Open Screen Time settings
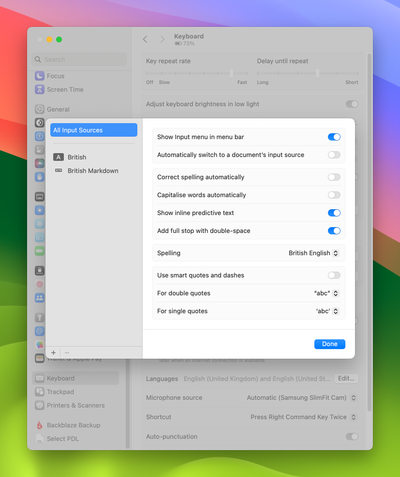 59,89
